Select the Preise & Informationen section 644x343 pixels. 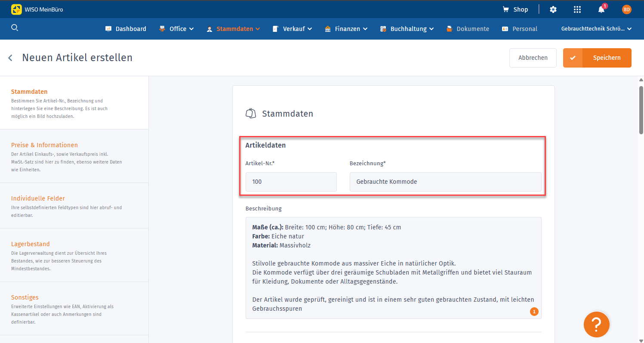44,145
